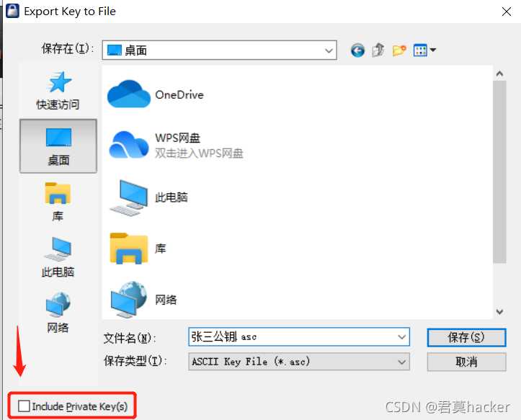Select 桌面 in the places sidebar
The height and width of the screenshot is (420, 521).
coord(58,146)
